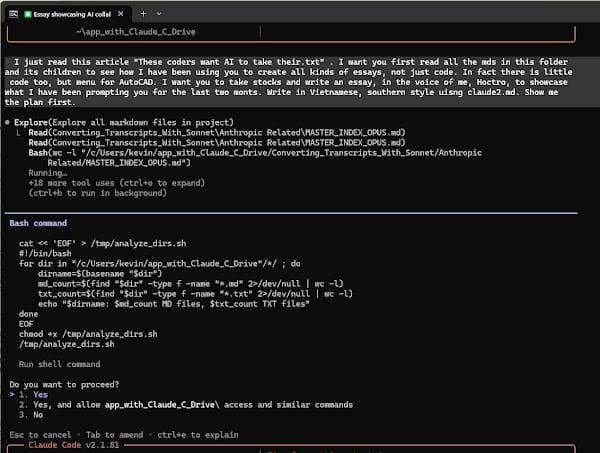Open a new terminal tab with plus
The image size is (600, 453).
pyautogui.click(x=144, y=13)
